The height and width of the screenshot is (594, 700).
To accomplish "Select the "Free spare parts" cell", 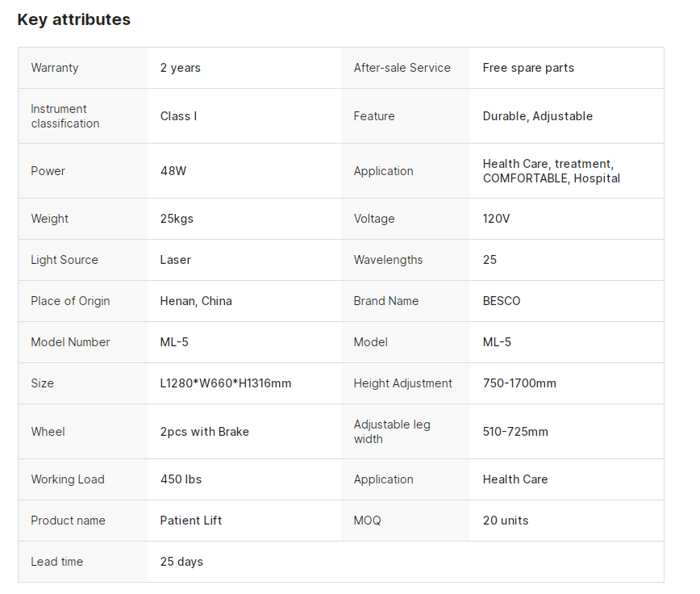I will coord(528,68).
